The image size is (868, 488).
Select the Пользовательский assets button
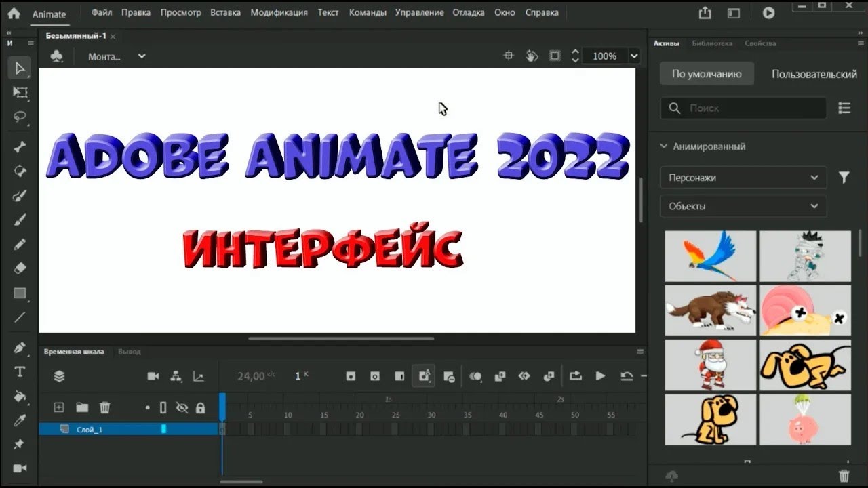coord(814,74)
